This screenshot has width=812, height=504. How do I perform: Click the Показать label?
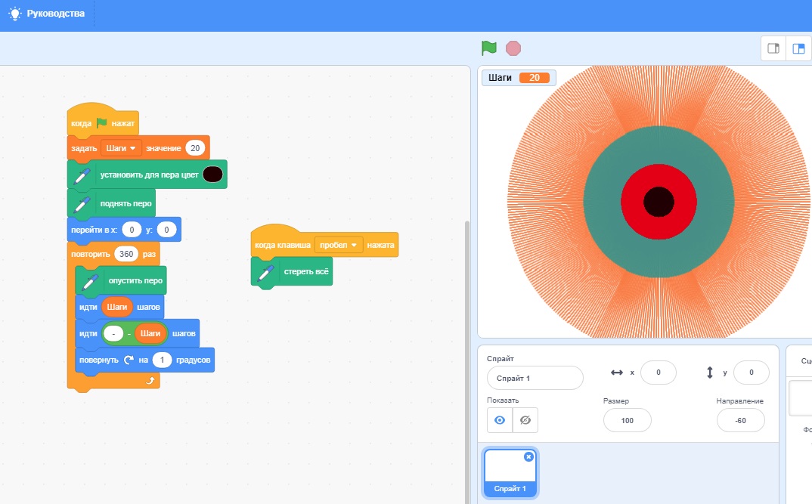click(502, 400)
